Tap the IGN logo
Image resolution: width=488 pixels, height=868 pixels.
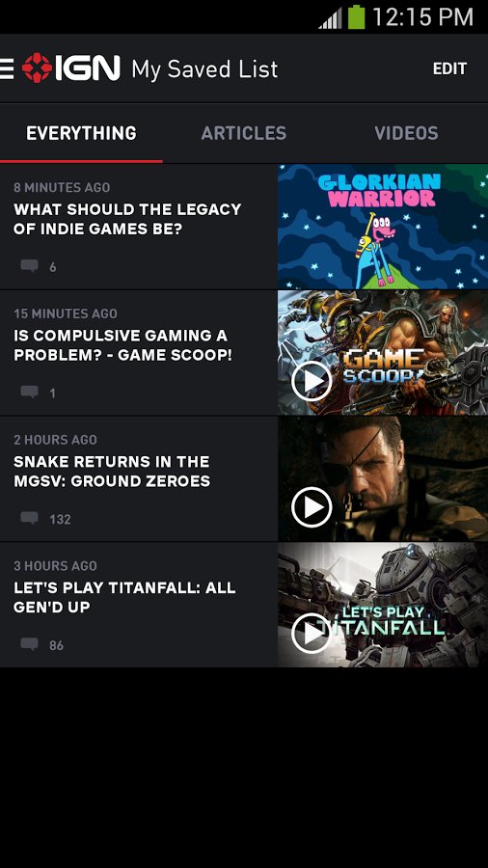click(x=70, y=68)
